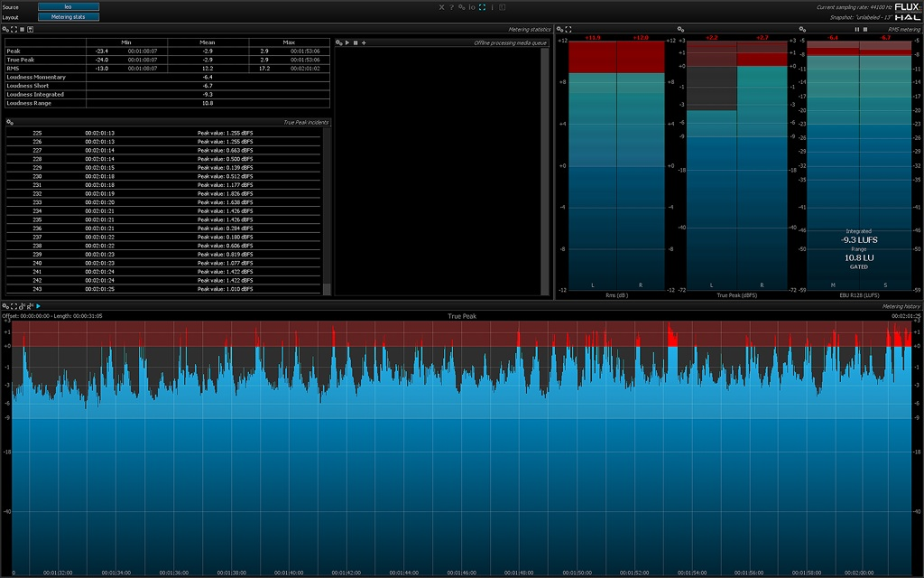This screenshot has width=924, height=578.
Task: Select True Peak incident row 232 value 1.826 dBFS
Action: point(163,193)
